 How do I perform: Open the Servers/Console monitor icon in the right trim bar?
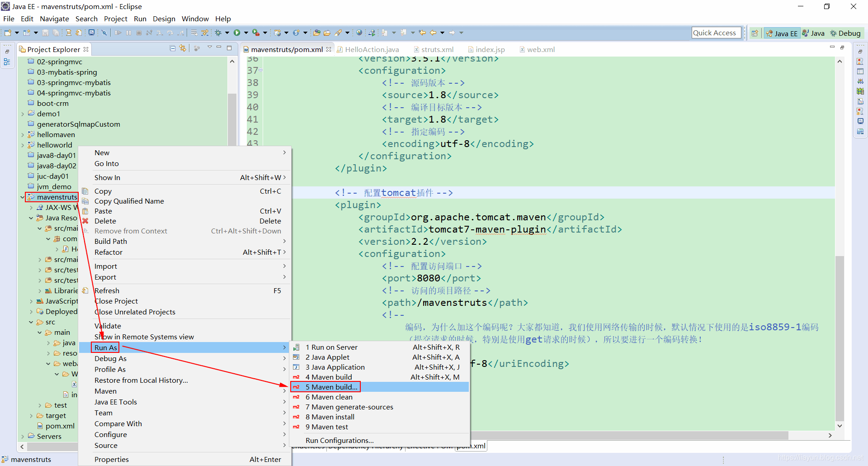click(x=860, y=121)
